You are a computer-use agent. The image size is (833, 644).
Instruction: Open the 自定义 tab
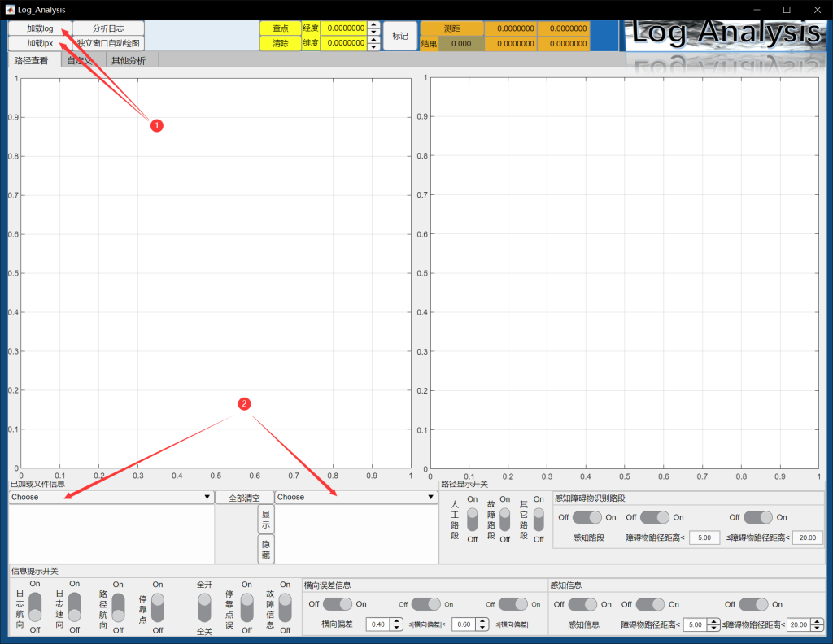click(x=80, y=60)
